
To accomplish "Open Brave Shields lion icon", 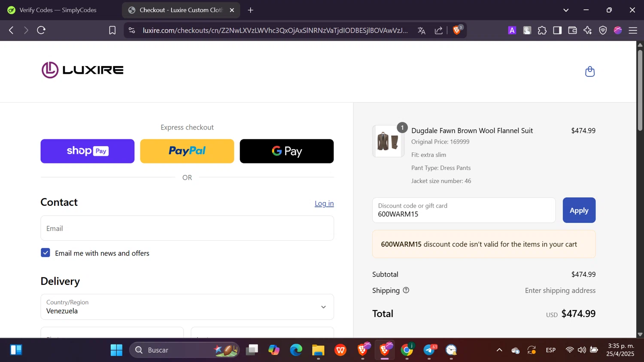I will click(457, 30).
